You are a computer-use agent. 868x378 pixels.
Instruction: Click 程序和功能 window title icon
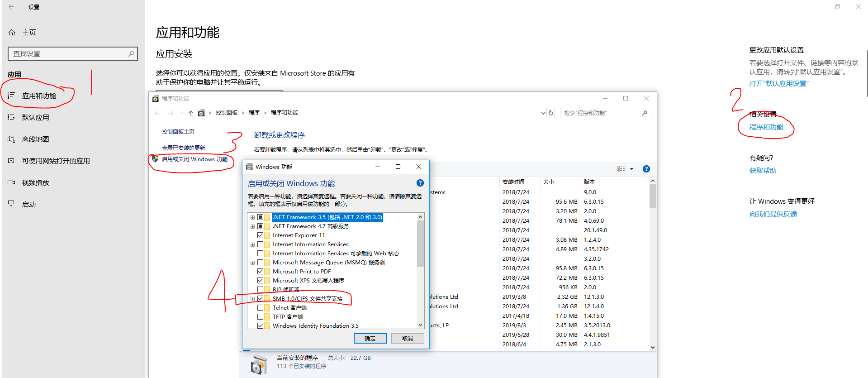click(156, 99)
